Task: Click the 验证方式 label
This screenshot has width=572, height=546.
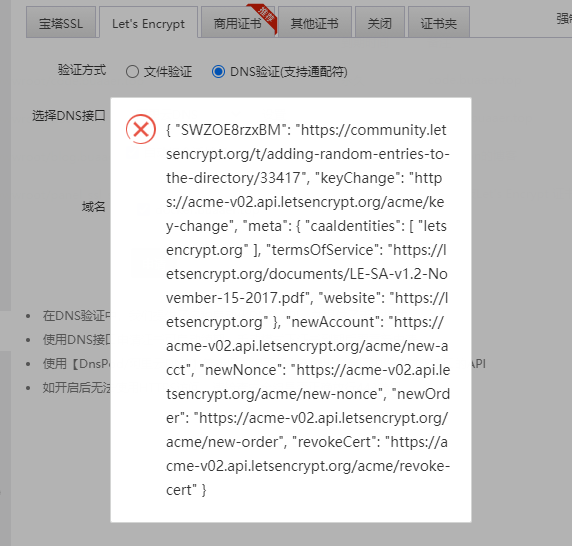Action: click(x=82, y=70)
